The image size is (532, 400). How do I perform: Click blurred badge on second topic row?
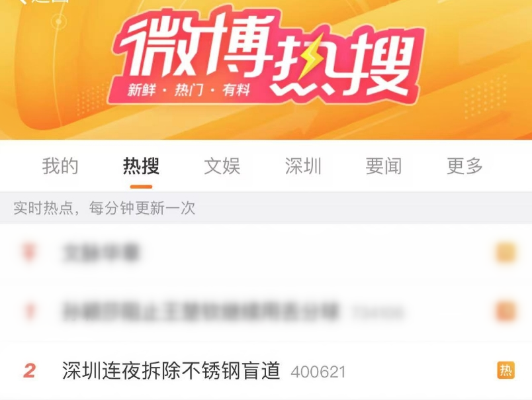point(506,311)
